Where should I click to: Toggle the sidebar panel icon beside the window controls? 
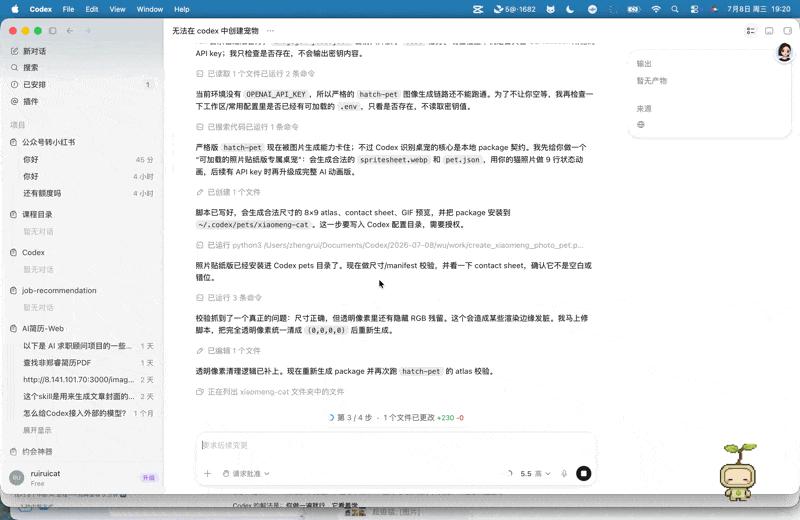[53, 31]
